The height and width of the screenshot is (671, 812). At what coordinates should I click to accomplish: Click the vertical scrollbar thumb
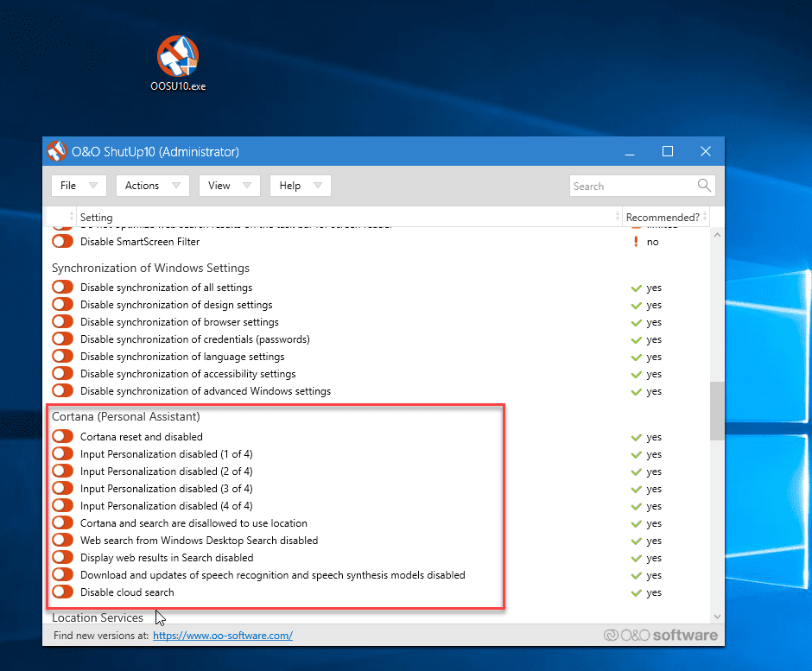pyautogui.click(x=717, y=411)
